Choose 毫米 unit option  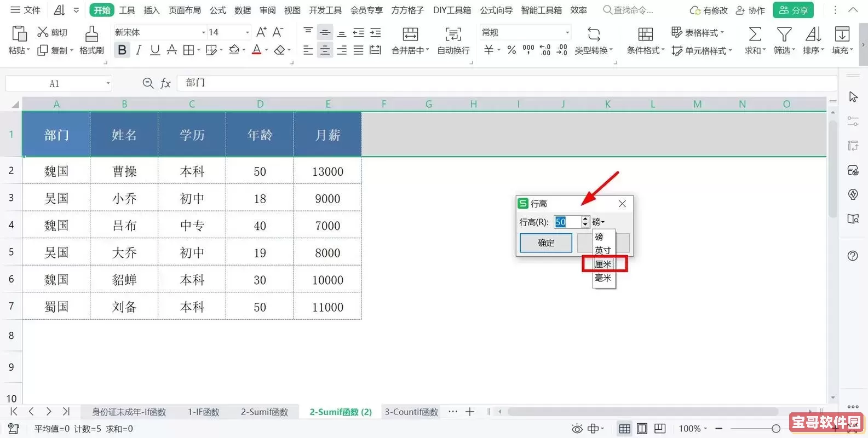(603, 278)
